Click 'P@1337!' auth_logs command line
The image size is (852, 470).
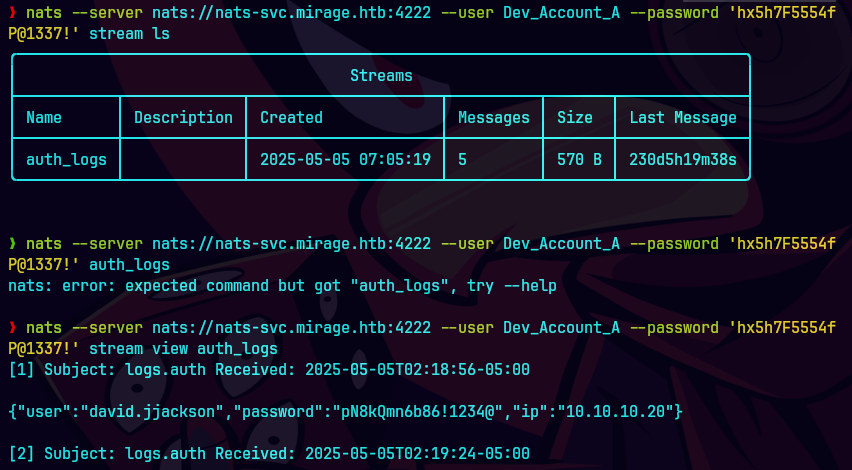(89, 265)
